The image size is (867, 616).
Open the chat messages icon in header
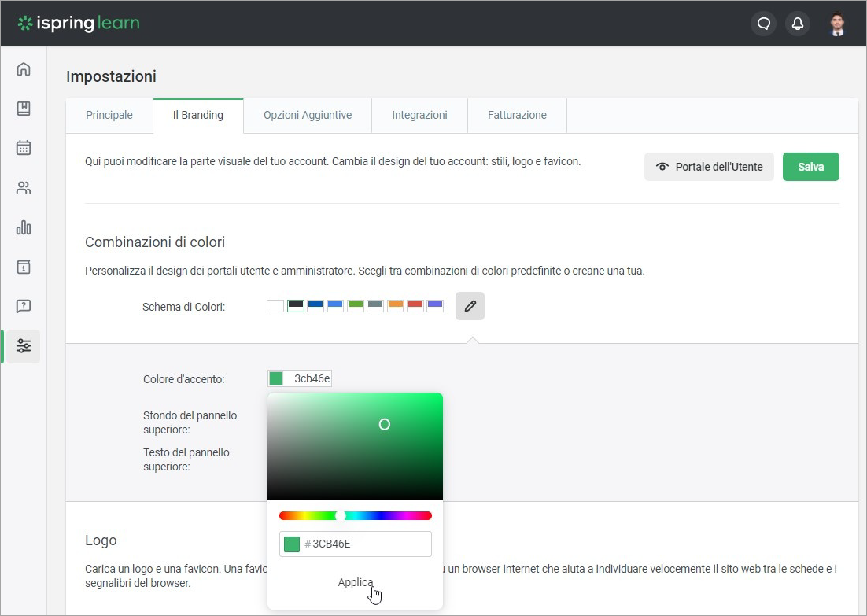click(763, 24)
